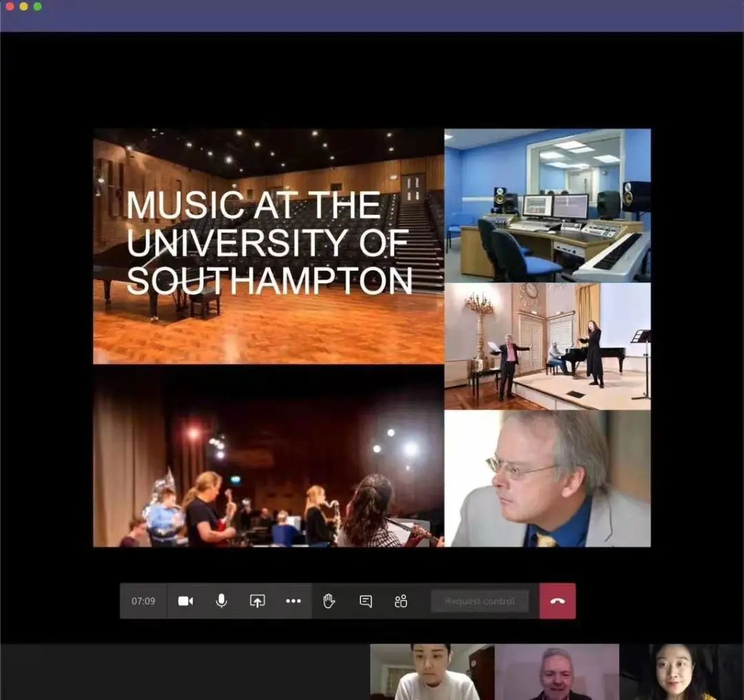This screenshot has height=700, width=744.
Task: Select the grey-haired man's video thumbnail
Action: click(x=557, y=672)
